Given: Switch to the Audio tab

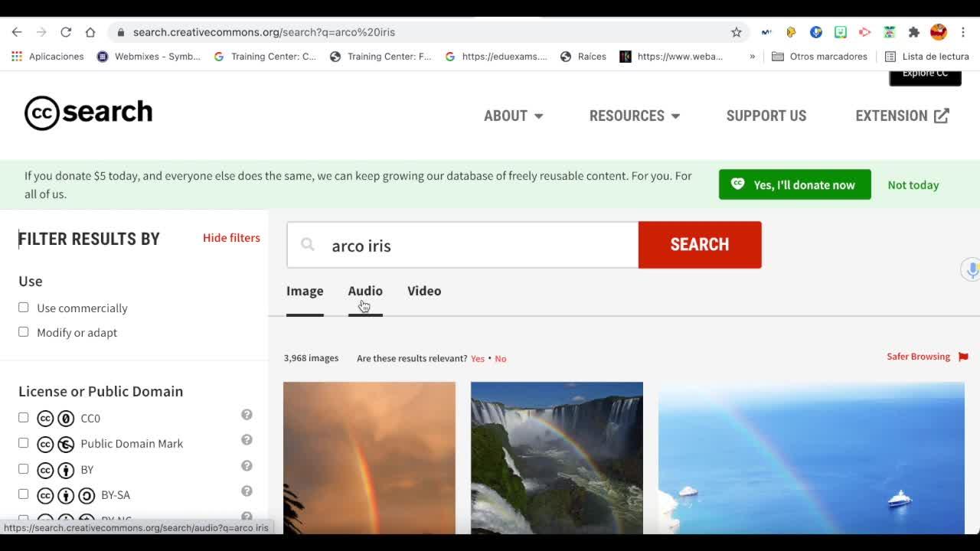Looking at the screenshot, I should click(x=365, y=291).
